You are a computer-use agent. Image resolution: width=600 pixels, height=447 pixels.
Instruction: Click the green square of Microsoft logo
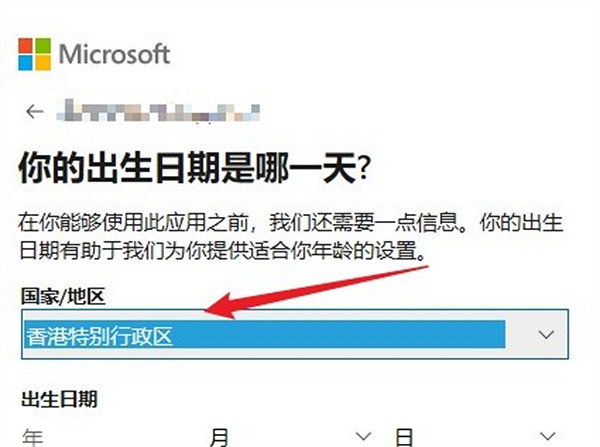(43, 46)
